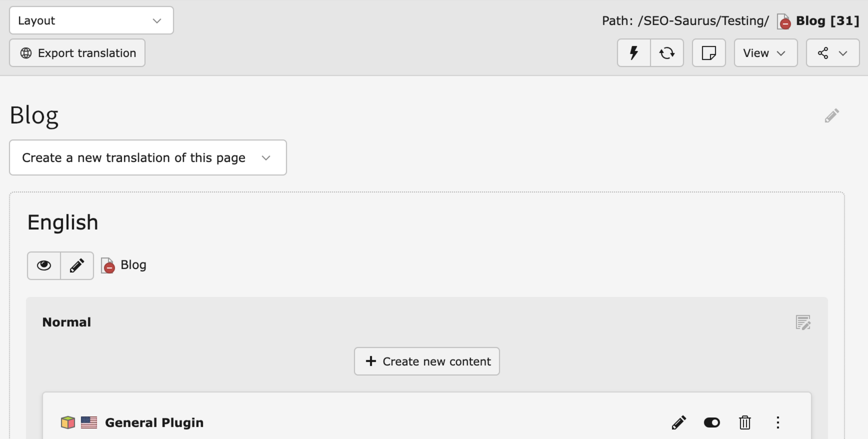Toggle visibility switch of General Plugin
Screen dimensions: 868x439
tap(712, 423)
